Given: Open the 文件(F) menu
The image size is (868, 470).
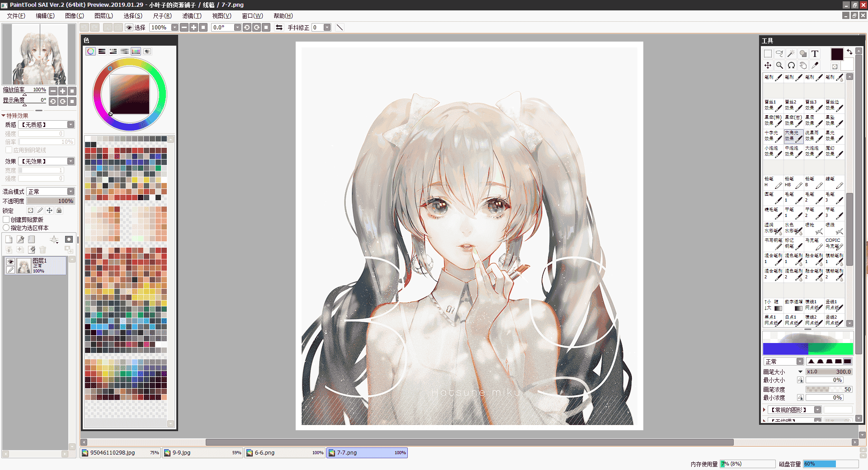Looking at the screenshot, I should point(16,16).
